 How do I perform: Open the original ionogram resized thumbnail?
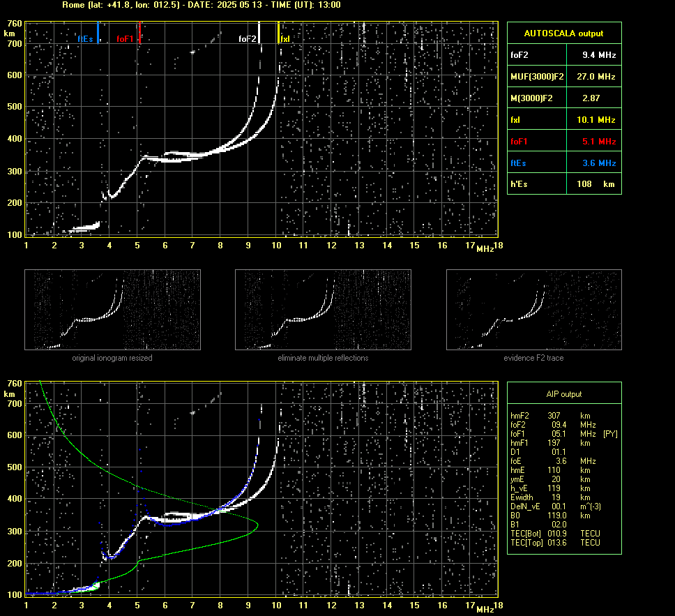point(112,310)
